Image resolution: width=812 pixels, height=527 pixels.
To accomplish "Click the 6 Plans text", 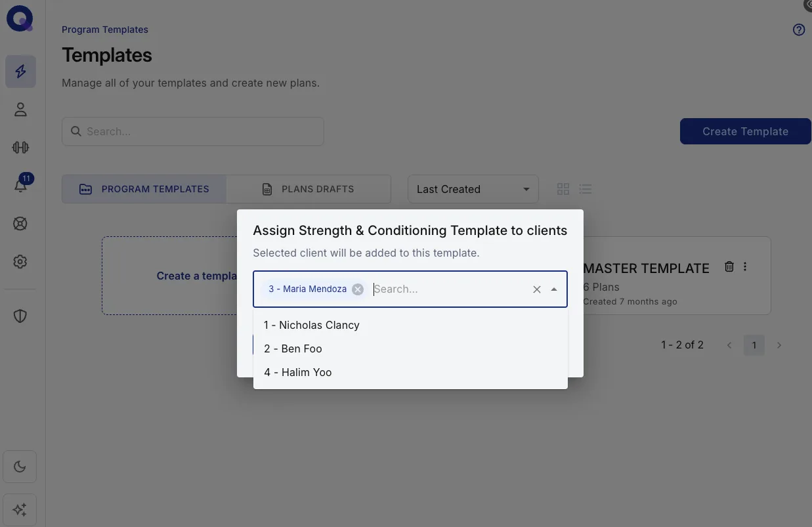I will [601, 287].
